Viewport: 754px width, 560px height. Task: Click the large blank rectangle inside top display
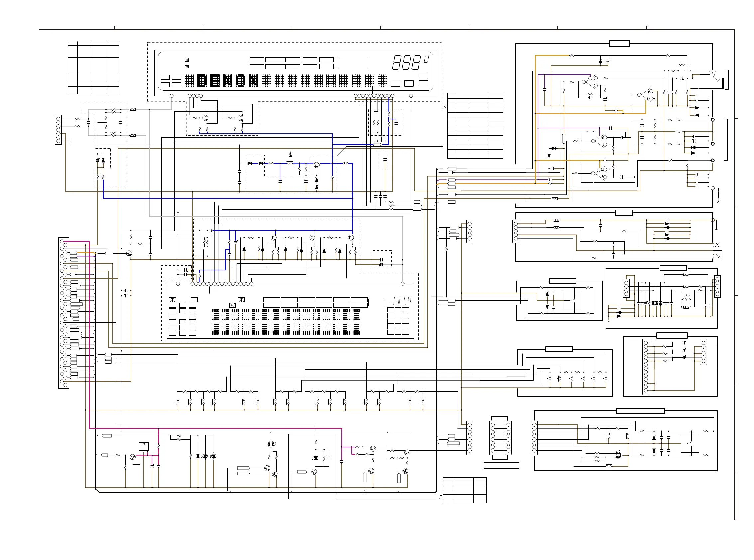[353, 63]
